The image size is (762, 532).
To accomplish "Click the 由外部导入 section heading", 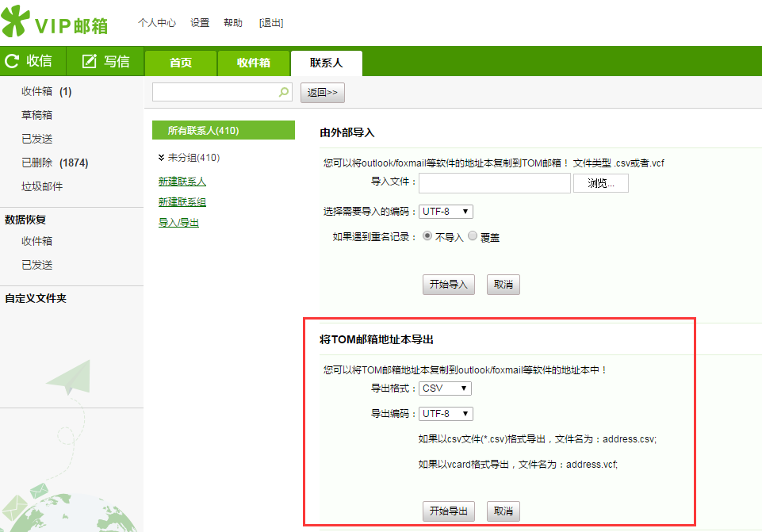I will point(347,132).
